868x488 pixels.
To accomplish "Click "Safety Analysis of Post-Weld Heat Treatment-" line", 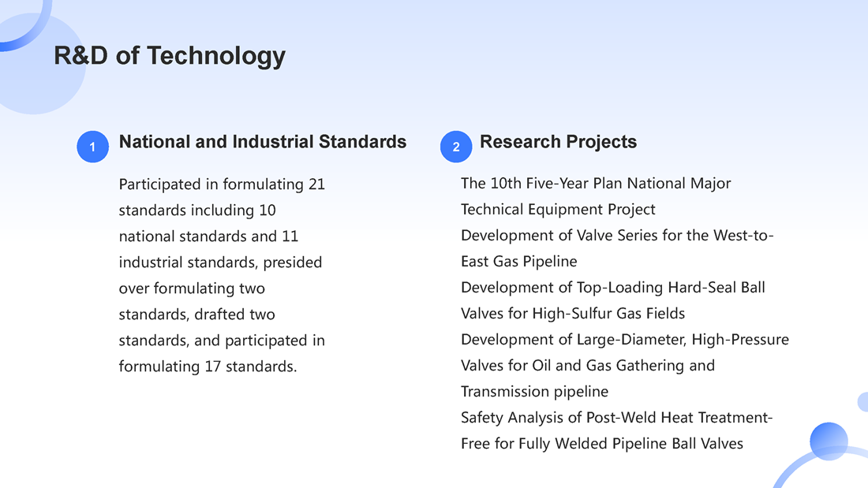I will pos(616,418).
